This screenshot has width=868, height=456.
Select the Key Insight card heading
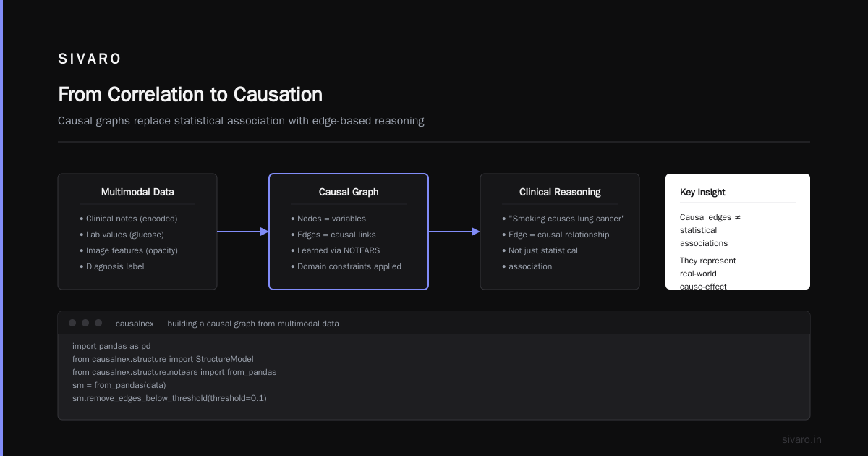point(702,192)
